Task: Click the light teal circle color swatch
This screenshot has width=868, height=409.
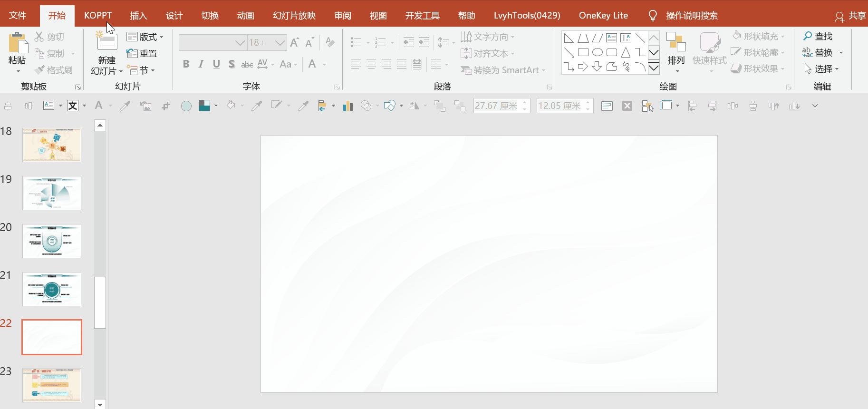Action: (186, 106)
